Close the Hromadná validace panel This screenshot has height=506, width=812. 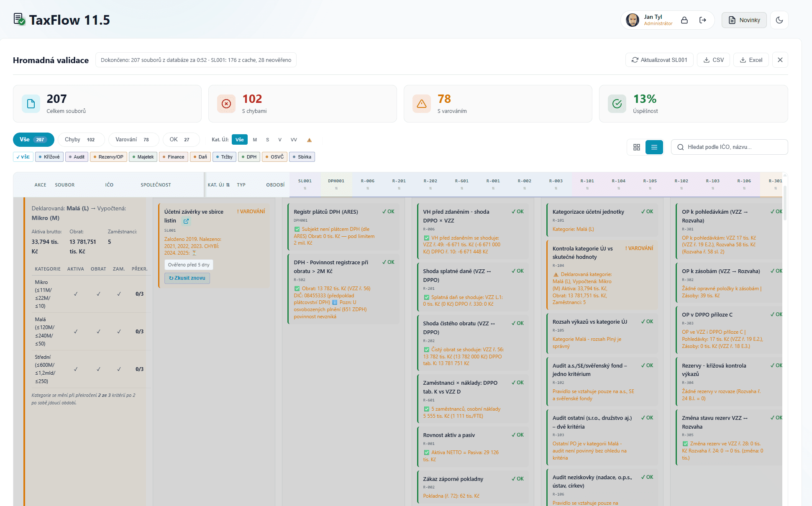coord(780,60)
